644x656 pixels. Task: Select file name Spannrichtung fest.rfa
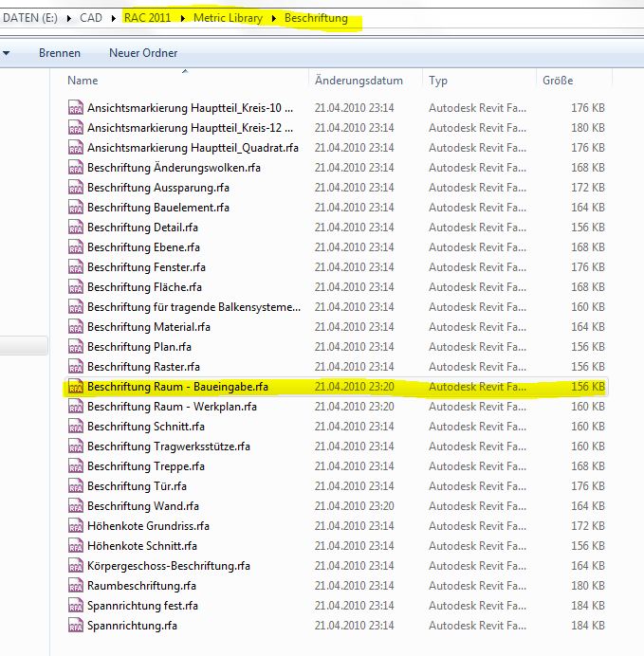coord(142,606)
